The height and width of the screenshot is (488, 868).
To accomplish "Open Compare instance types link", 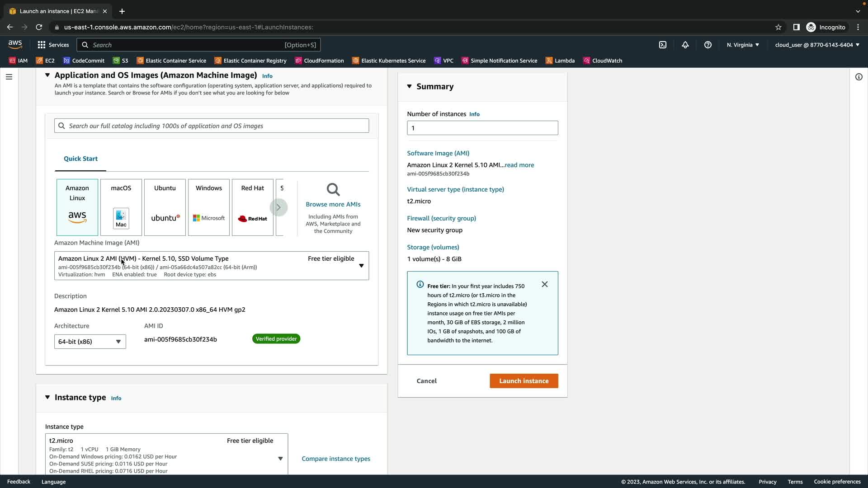I will click(x=335, y=459).
